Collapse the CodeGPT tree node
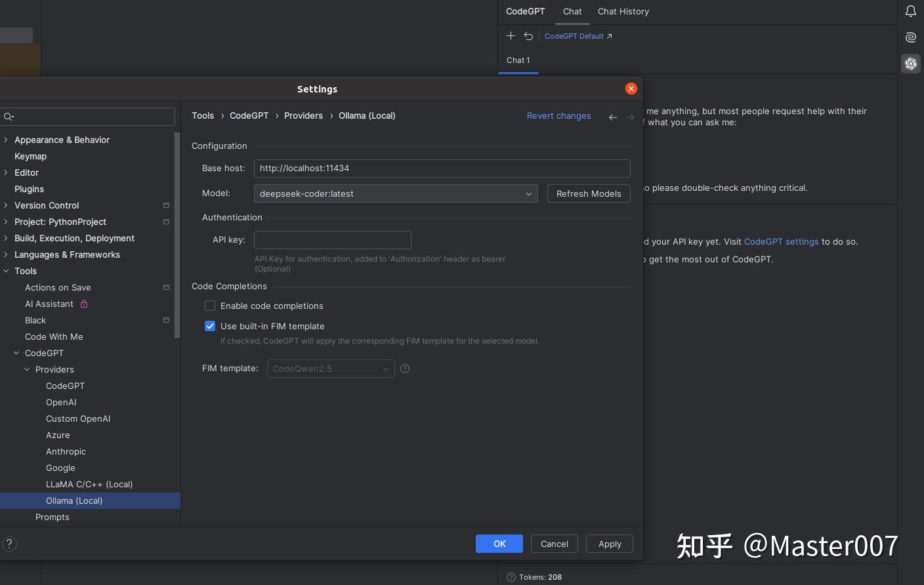This screenshot has height=585, width=924. [x=16, y=353]
